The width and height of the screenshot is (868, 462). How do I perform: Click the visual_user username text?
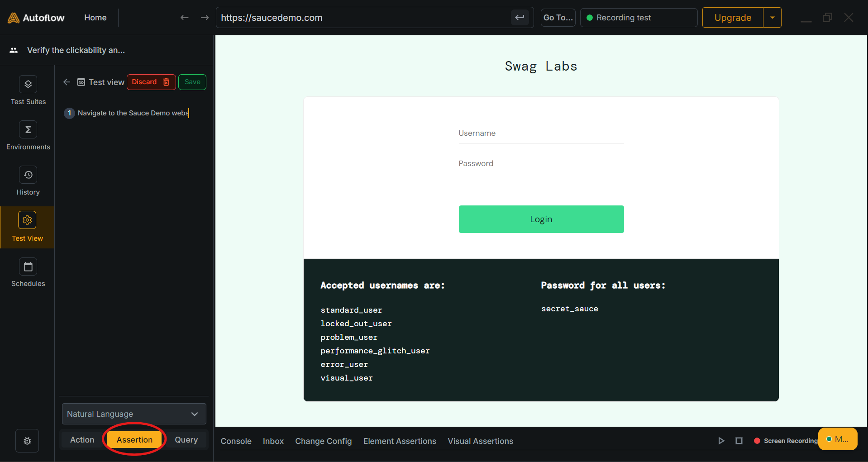tap(347, 378)
